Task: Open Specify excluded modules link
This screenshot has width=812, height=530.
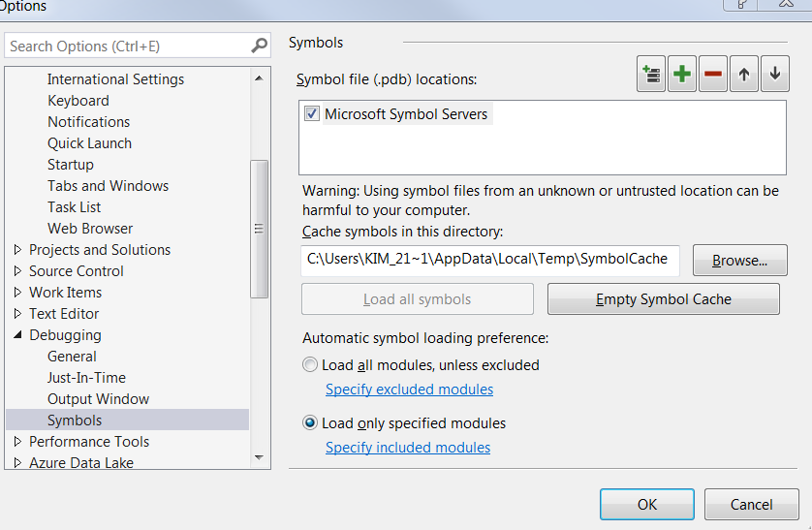Action: (409, 390)
